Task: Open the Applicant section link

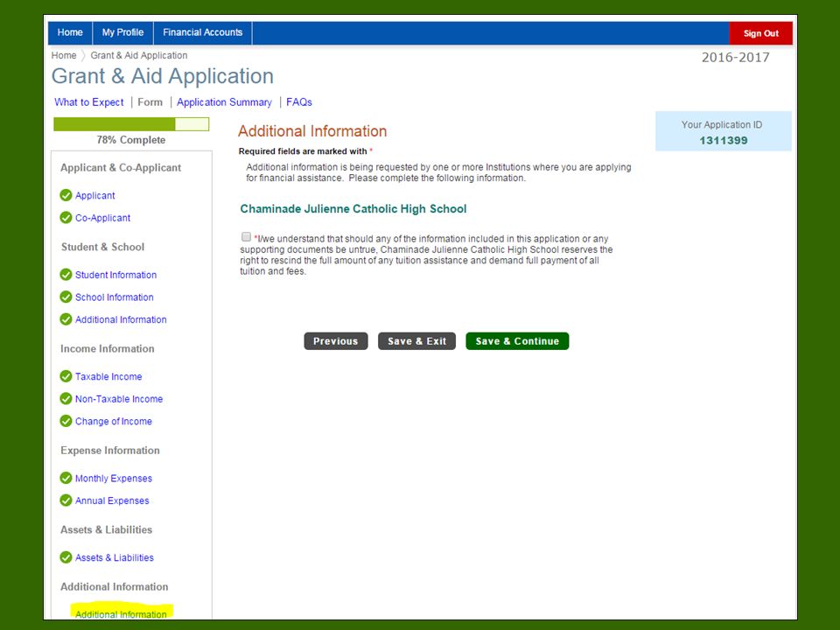Action: [94, 195]
